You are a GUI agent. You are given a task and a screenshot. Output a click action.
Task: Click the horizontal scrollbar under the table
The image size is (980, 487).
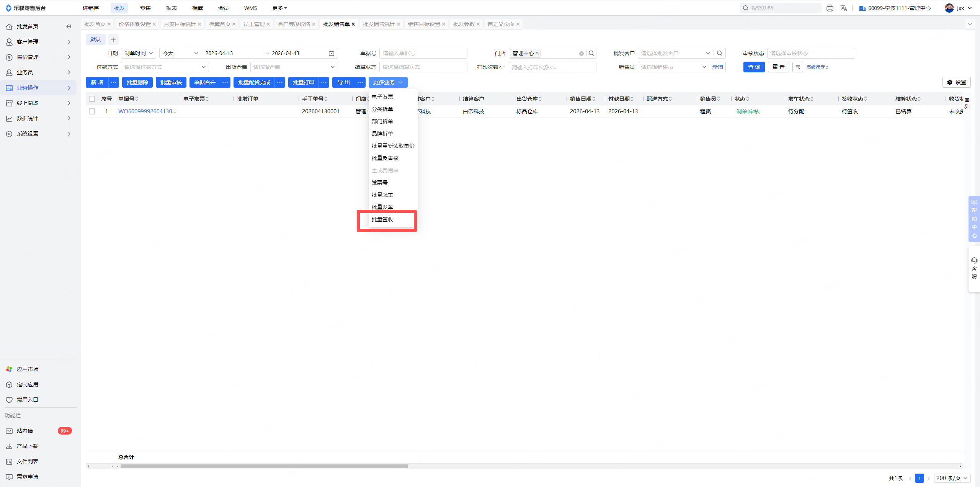264,466
